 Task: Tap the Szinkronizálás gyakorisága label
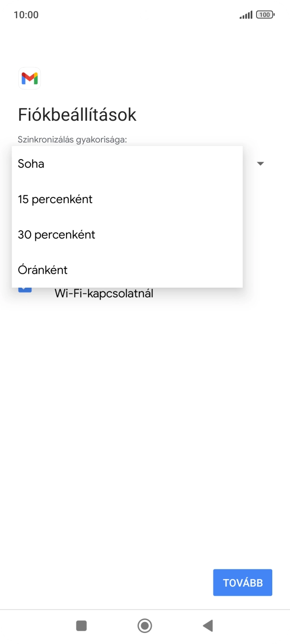72,140
